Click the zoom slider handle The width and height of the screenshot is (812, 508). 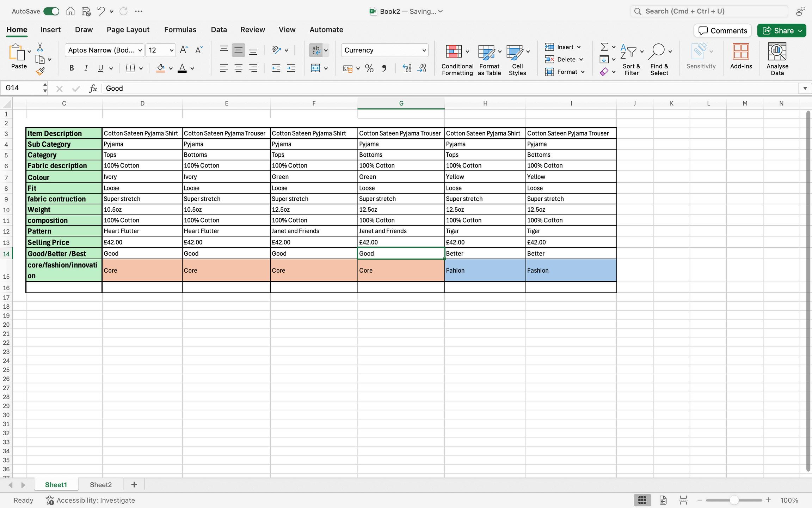click(734, 500)
